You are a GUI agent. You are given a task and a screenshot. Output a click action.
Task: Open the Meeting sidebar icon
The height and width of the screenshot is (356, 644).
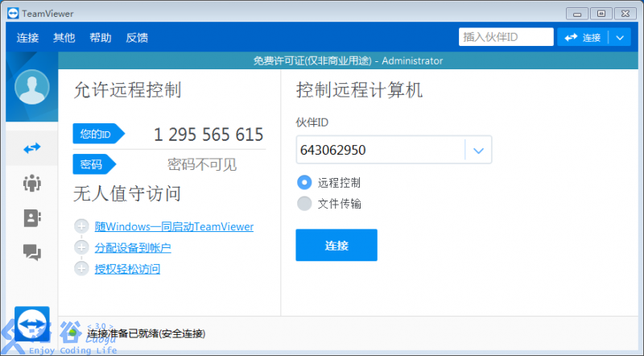coord(32,183)
